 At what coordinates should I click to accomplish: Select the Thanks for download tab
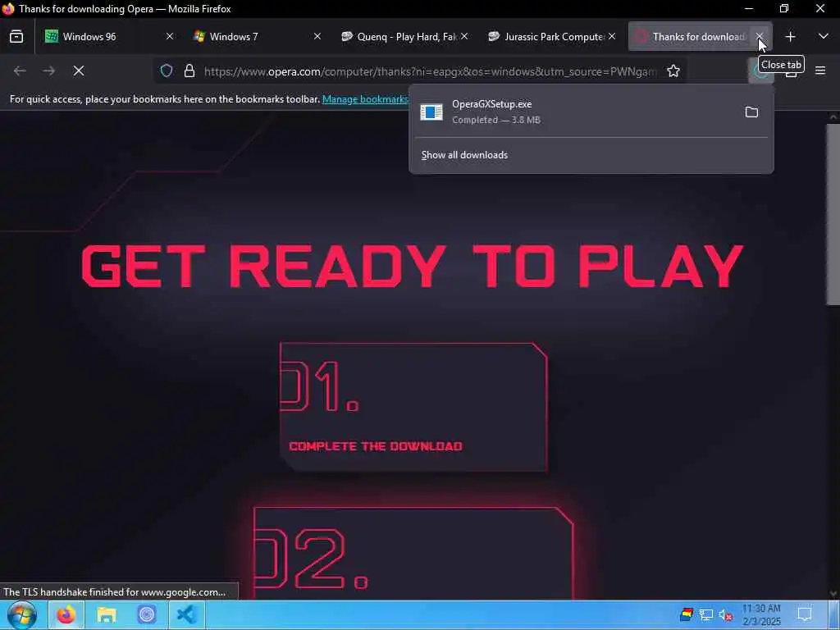[699, 36]
